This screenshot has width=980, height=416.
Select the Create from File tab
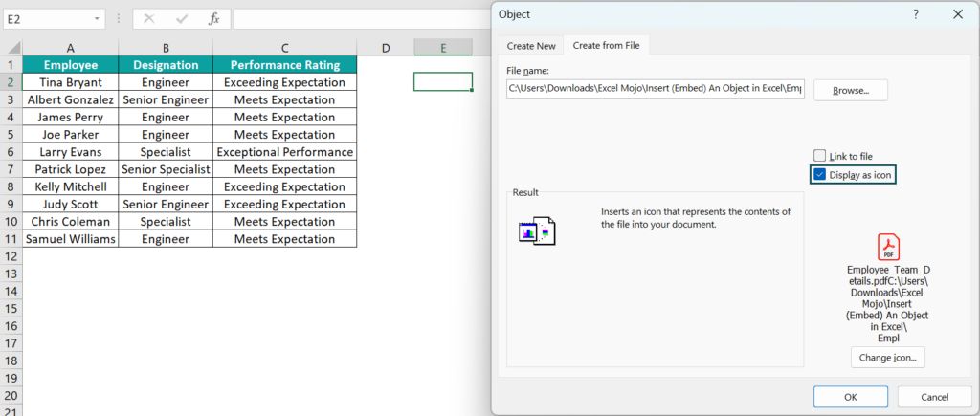(x=606, y=46)
